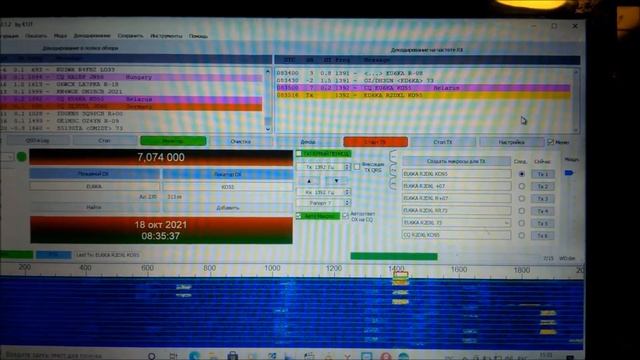Click the Добавить button
Image resolution: width=640 pixels, height=360 pixels.
point(228,208)
